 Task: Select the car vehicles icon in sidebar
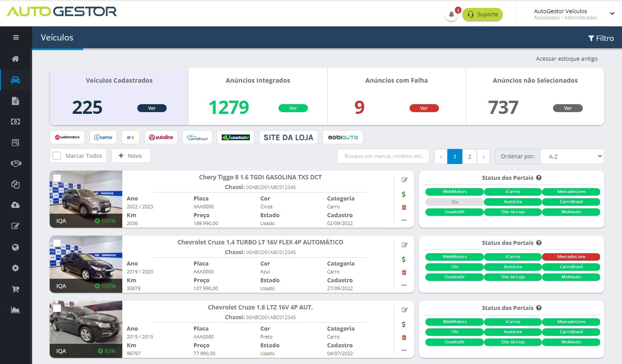[15, 80]
